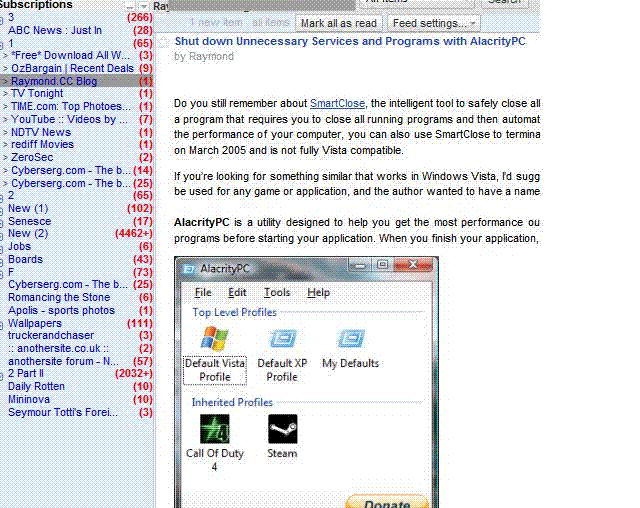Open the Subscriptions options dropdown arrow
Viewport: 640px width, 508px height.
(x=143, y=6)
